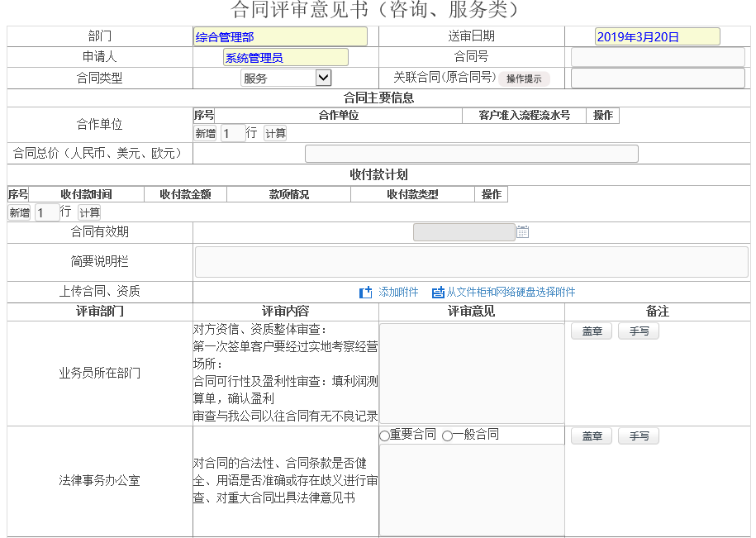Viewport: 756px width, 538px height.
Task: Select the 一般合同 radio button
Action: (447, 436)
